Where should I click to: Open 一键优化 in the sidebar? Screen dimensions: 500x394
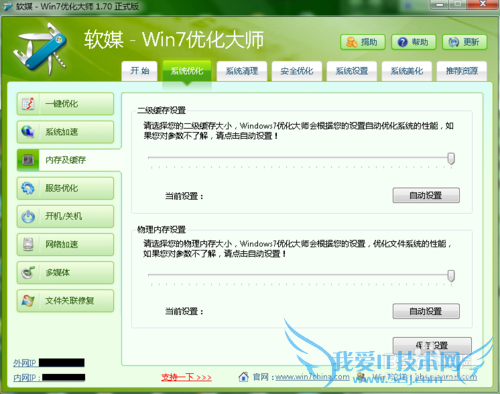pos(65,104)
